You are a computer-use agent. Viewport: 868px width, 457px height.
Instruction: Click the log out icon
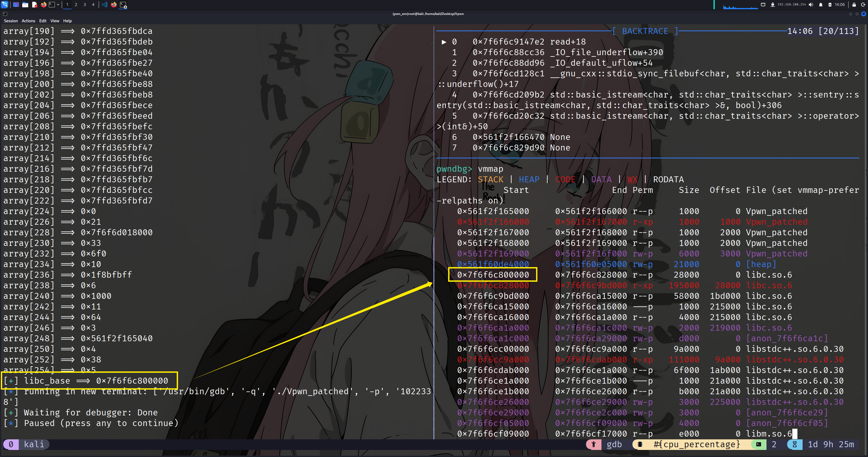point(863,5)
